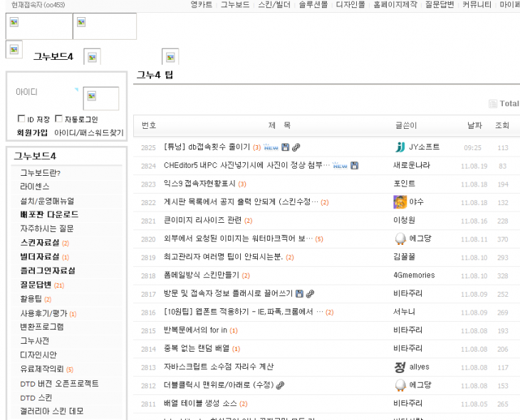520x420 pixels.
Task: Toggle the 자동로그인 checkbox
Action: (x=60, y=119)
